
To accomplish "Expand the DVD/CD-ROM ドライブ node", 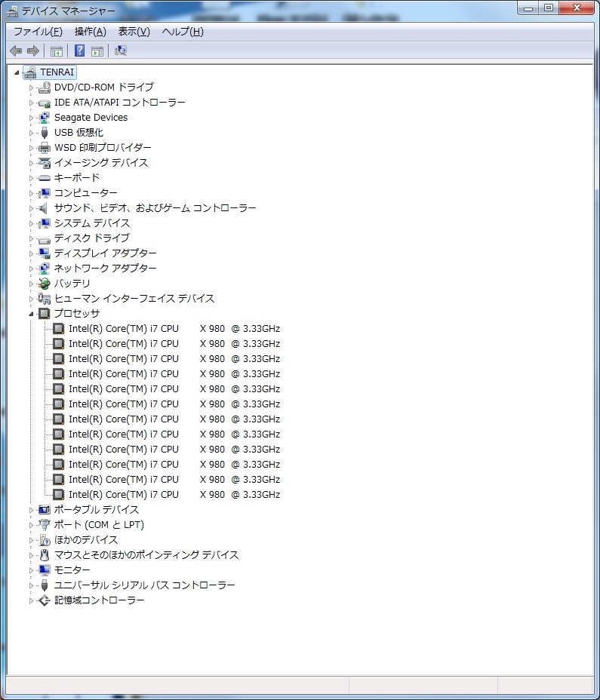I will pos(31,87).
